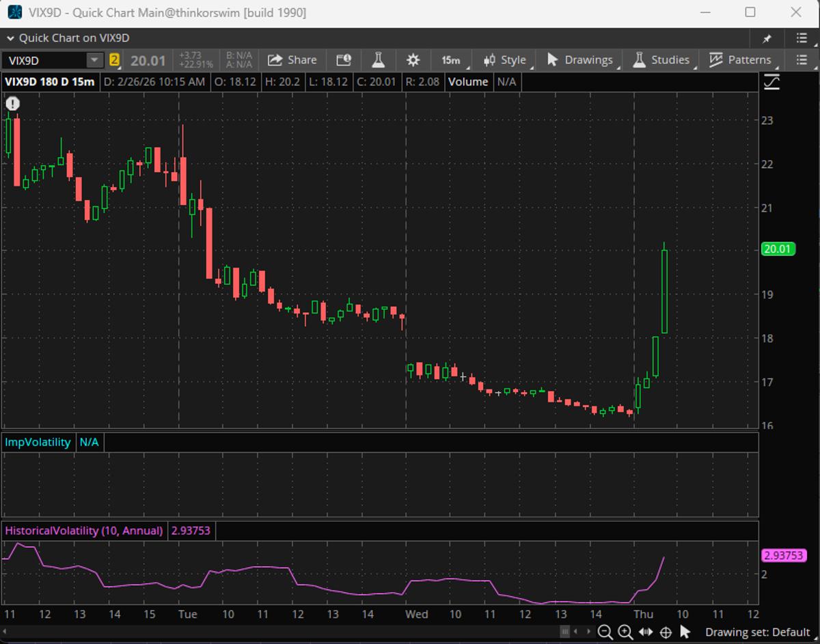The width and height of the screenshot is (820, 644).
Task: Click the yellow 2 badge next to VIX9D
Action: (x=115, y=60)
